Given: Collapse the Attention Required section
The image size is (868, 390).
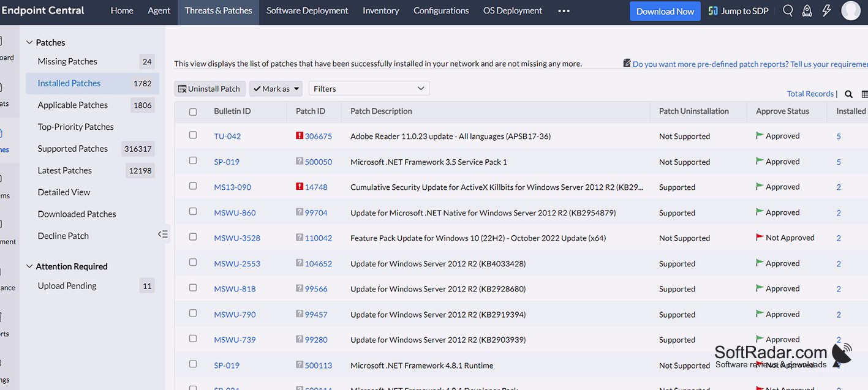Looking at the screenshot, I should click(29, 266).
